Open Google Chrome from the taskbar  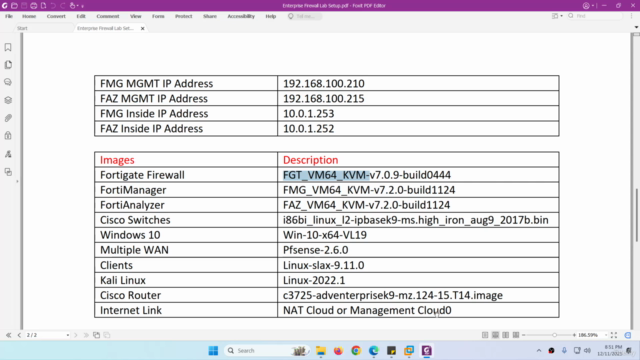pos(356,351)
